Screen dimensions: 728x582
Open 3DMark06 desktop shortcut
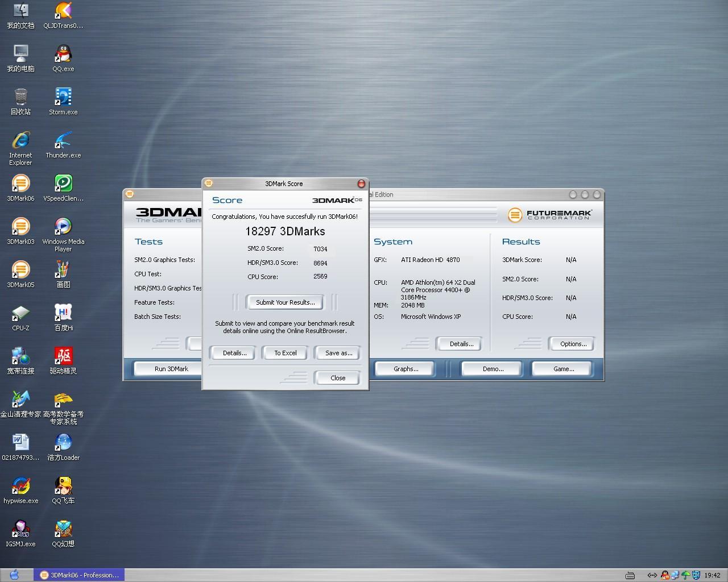(20, 188)
